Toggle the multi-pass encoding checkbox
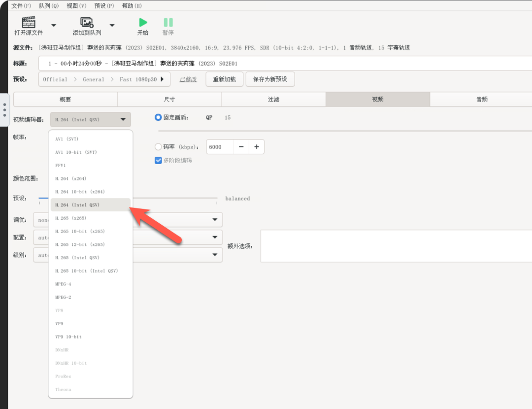The image size is (532, 409). [158, 160]
